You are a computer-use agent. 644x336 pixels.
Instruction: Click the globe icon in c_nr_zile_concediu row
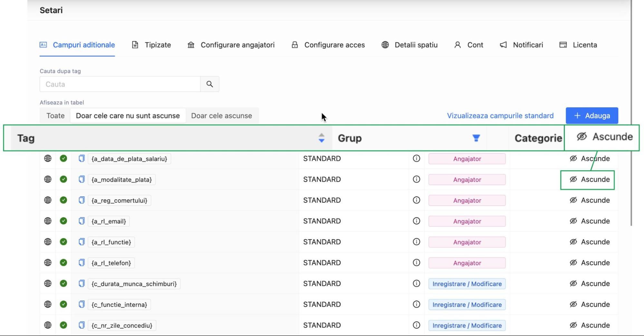(48, 325)
